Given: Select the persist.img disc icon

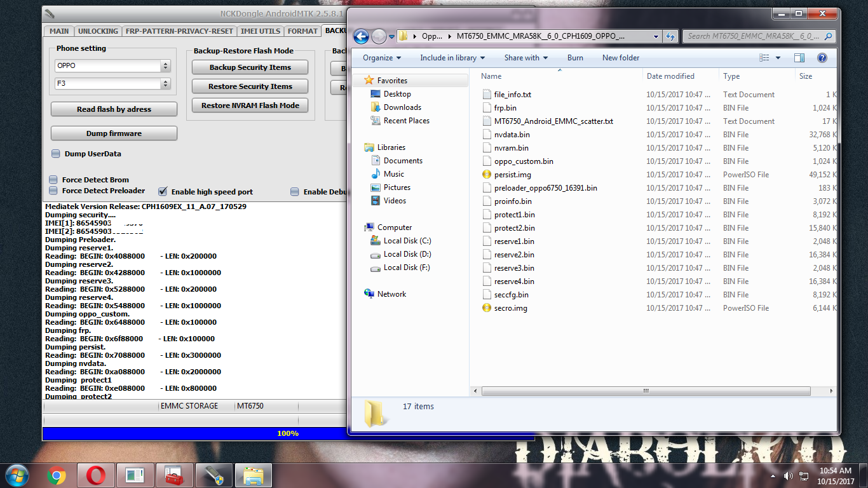Looking at the screenshot, I should pos(487,175).
